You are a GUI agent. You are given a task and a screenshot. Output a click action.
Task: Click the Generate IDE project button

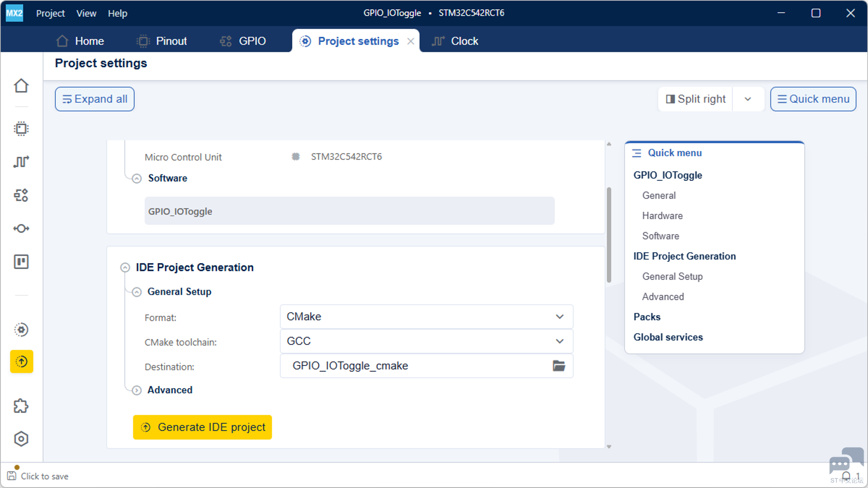[202, 427]
